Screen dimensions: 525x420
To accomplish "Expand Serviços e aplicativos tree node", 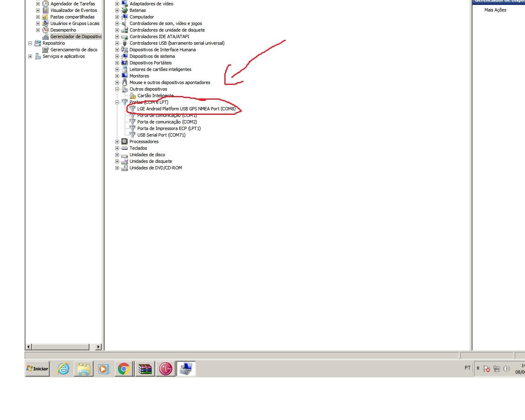I will [30, 56].
